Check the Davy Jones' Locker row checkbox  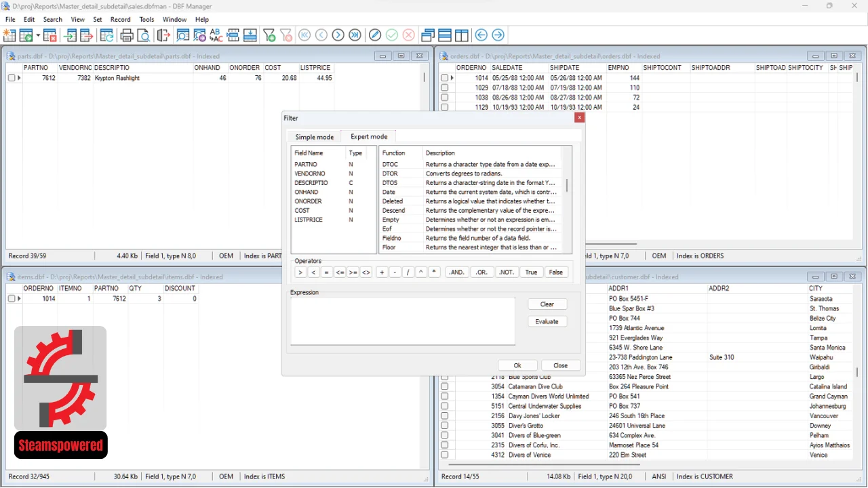(x=445, y=415)
